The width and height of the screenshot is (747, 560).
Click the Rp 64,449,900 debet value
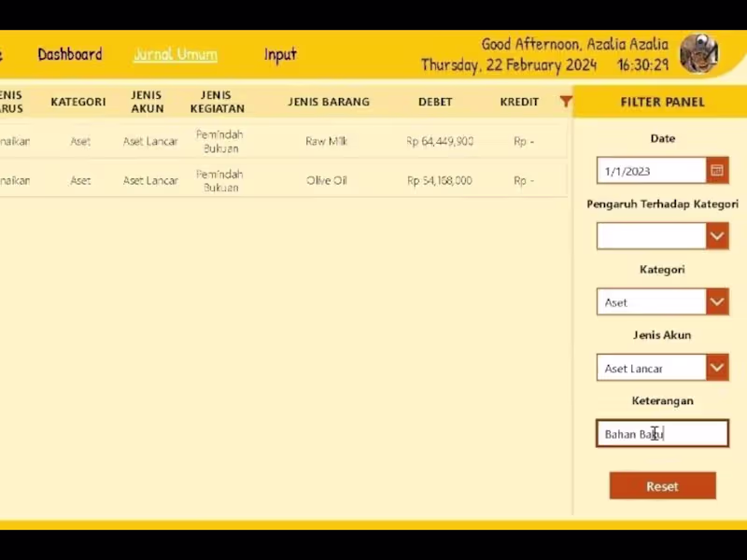click(440, 142)
